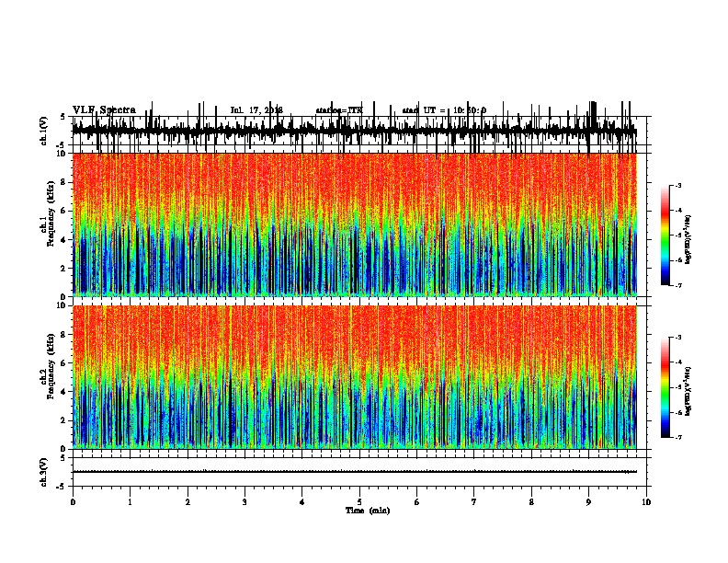
Task: Click time axis tick label '3'
Action: tap(245, 501)
